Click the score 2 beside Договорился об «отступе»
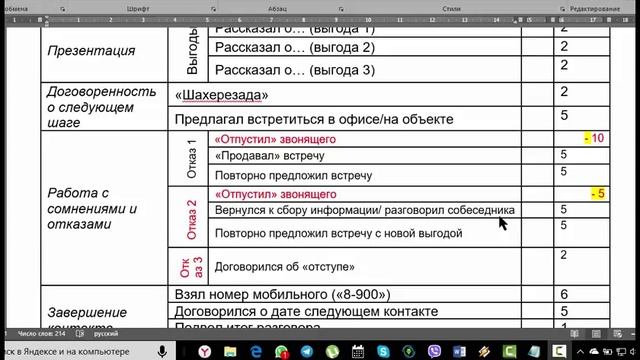Image resolution: width=640 pixels, height=360 pixels. [x=563, y=255]
